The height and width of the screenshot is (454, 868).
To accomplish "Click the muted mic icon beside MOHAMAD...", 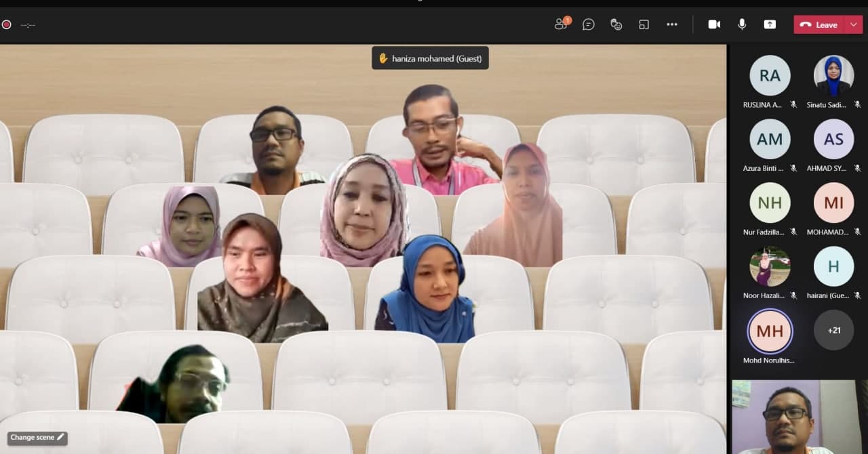I will click(857, 232).
